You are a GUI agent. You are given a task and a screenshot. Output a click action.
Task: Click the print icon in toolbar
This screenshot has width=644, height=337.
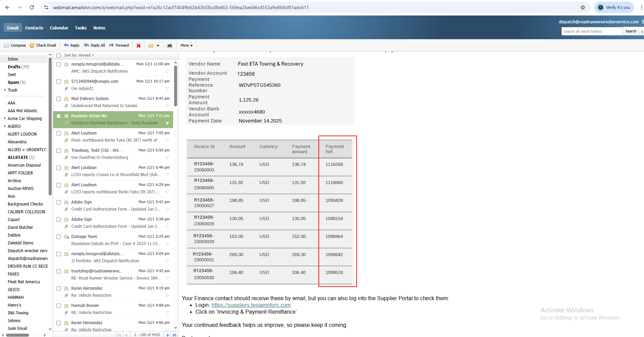pos(170,46)
